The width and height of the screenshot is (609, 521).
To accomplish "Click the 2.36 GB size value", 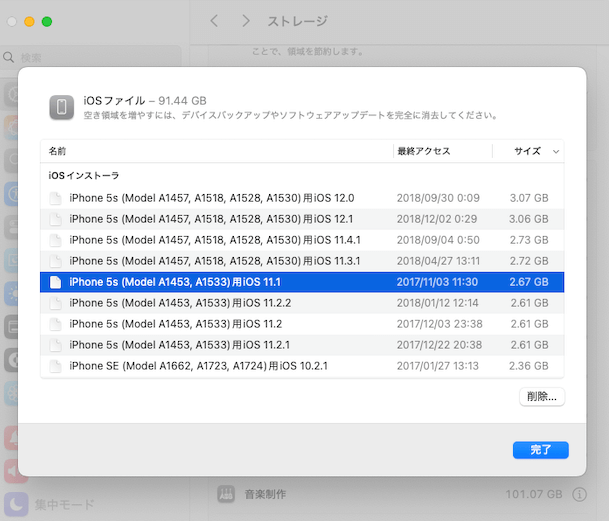I will tap(529, 366).
